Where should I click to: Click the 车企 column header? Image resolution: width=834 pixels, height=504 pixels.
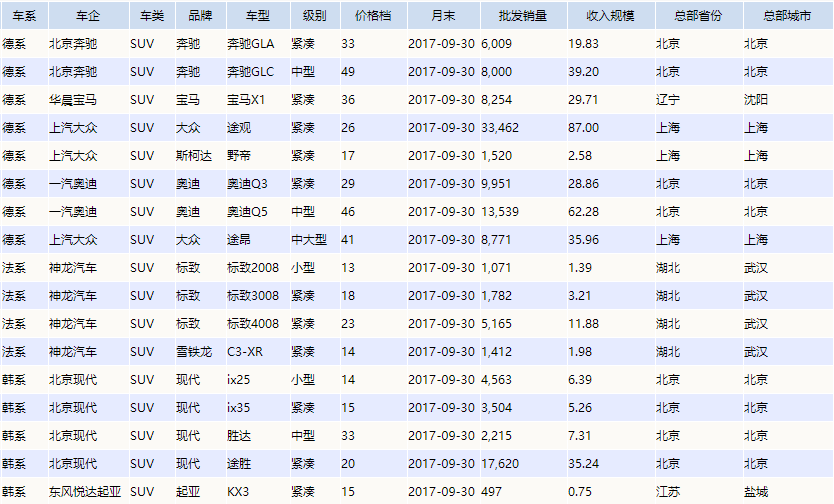pos(88,16)
